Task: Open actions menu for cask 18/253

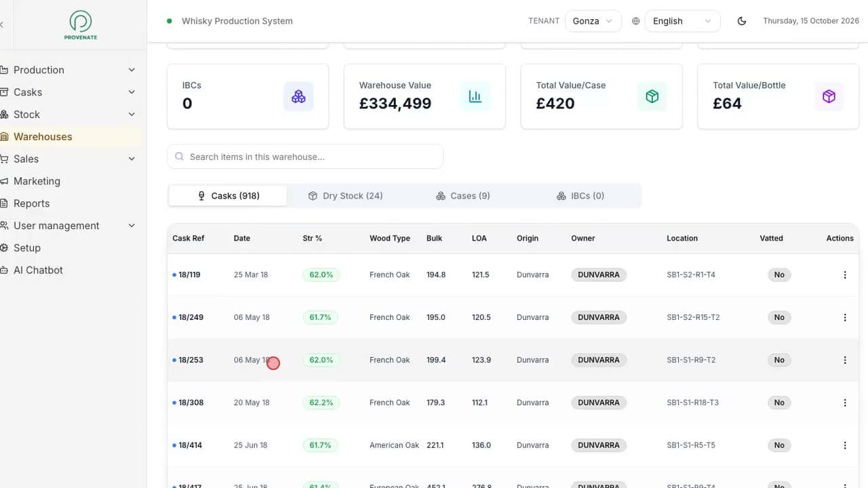Action: click(845, 360)
